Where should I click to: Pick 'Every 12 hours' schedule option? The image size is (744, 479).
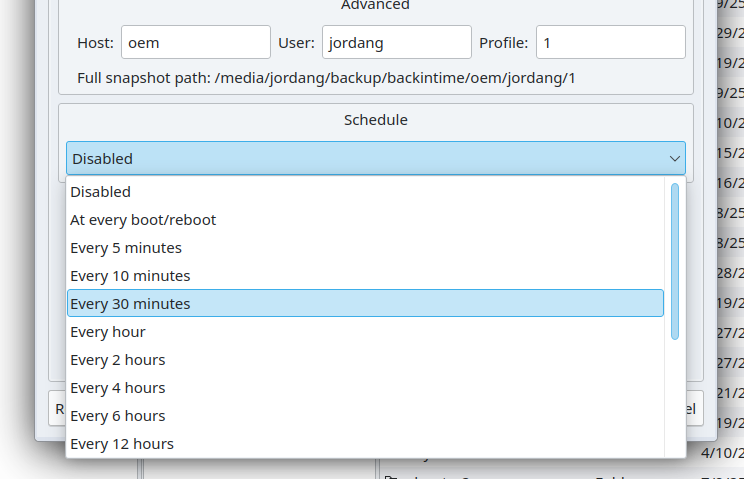tap(365, 443)
